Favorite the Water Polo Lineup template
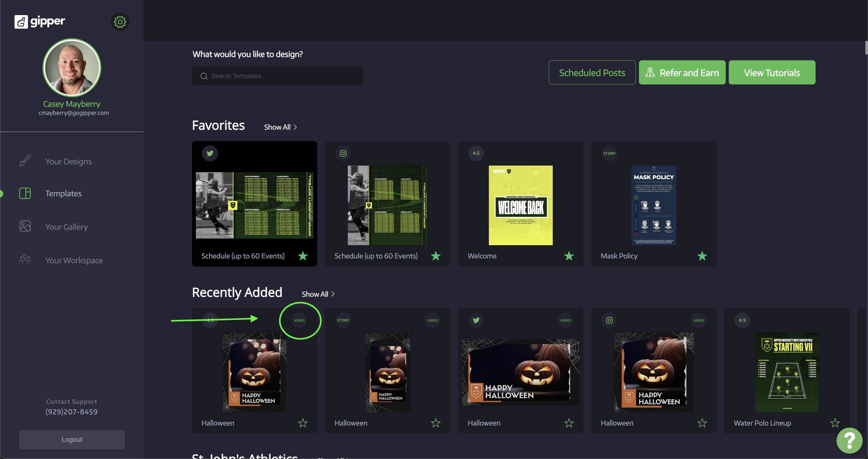Image resolution: width=868 pixels, height=459 pixels. (835, 423)
